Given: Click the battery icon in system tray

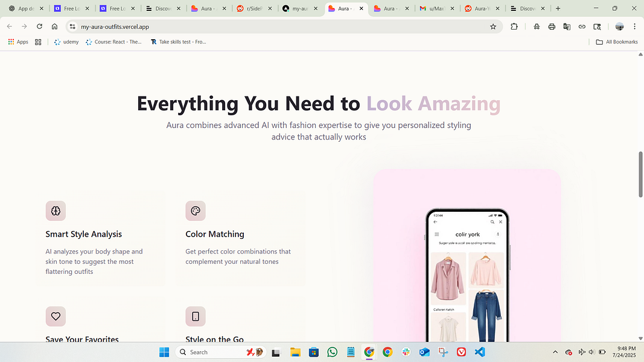Looking at the screenshot, I should [x=602, y=352].
